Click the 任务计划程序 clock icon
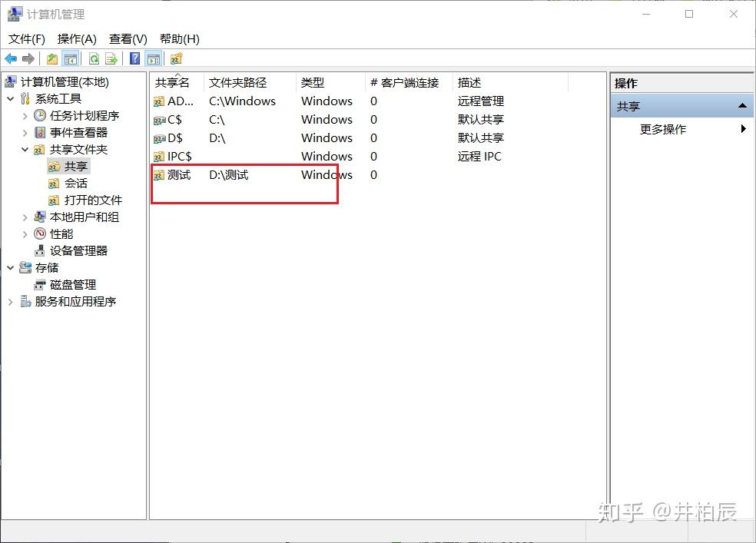Screen dimensions: 756x543 (40, 116)
